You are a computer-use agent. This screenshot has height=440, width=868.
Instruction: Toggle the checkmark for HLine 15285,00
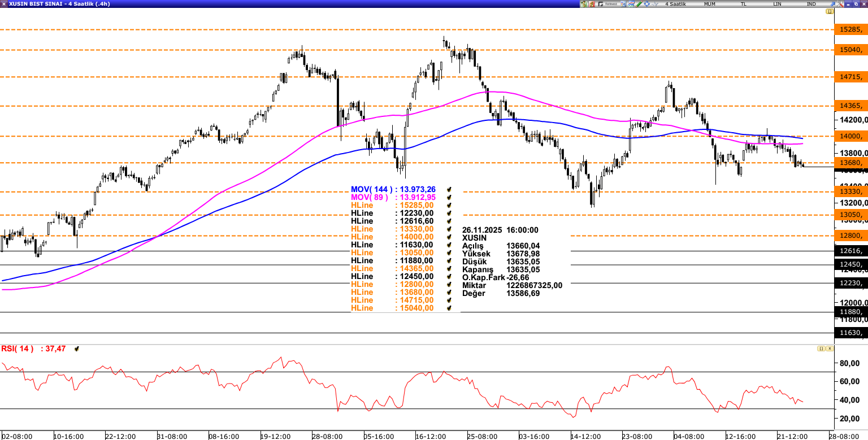[x=448, y=205]
